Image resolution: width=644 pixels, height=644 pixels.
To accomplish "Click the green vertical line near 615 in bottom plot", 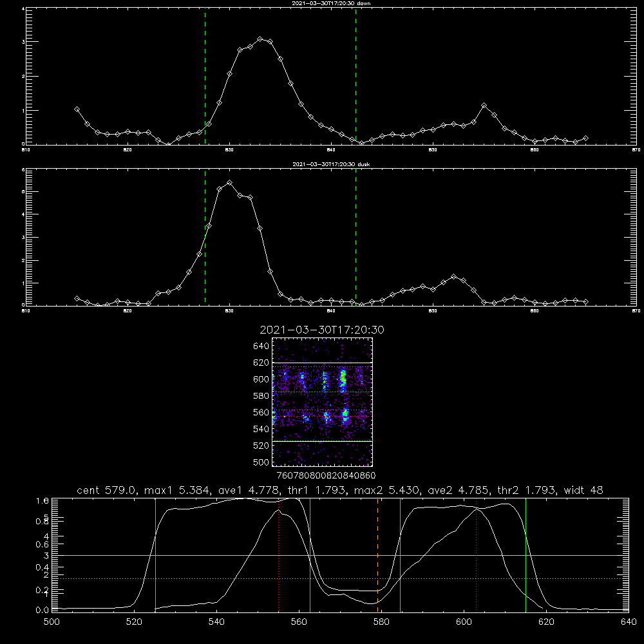I will (x=526, y=554).
